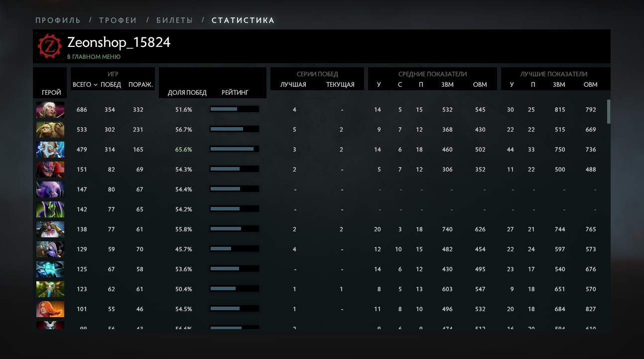Switch to the ТРОФЕИ tab
644x359 pixels.
118,20
